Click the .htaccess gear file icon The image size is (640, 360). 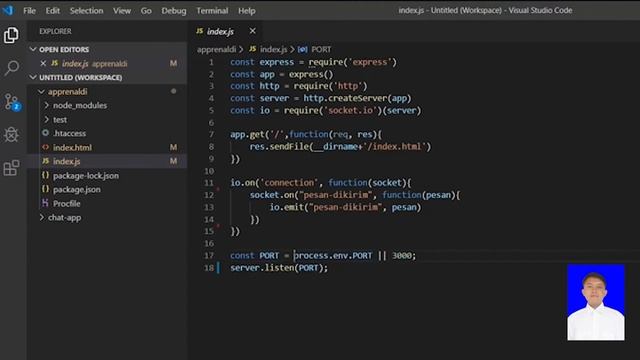[x=45, y=133]
